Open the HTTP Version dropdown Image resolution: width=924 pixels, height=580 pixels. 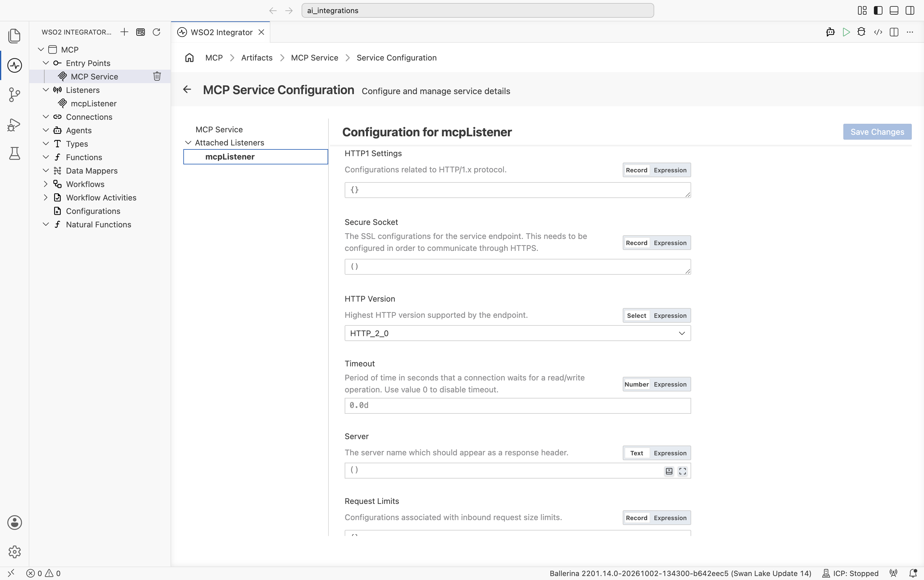(x=517, y=333)
